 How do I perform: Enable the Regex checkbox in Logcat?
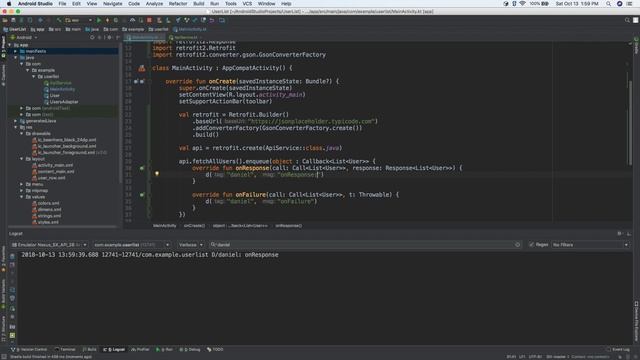(x=531, y=244)
